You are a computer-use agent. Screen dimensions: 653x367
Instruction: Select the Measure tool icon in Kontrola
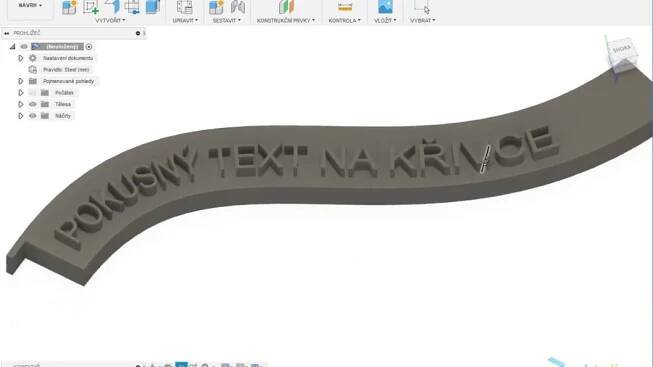345,7
